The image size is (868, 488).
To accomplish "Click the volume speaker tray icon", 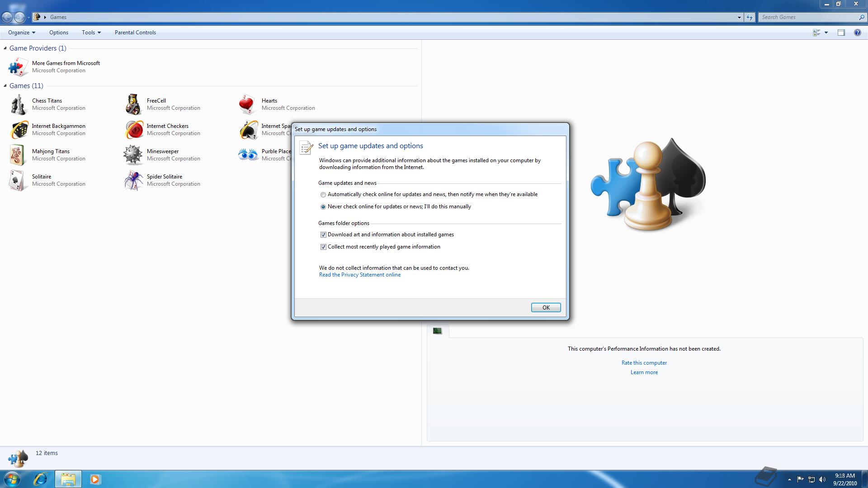I will [822, 479].
